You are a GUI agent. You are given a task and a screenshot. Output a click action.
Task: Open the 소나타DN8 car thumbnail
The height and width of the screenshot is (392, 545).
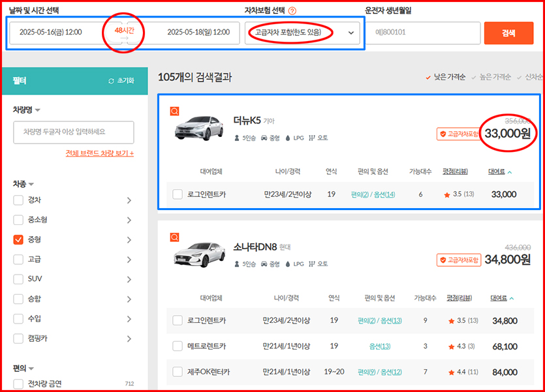pyautogui.click(x=199, y=254)
